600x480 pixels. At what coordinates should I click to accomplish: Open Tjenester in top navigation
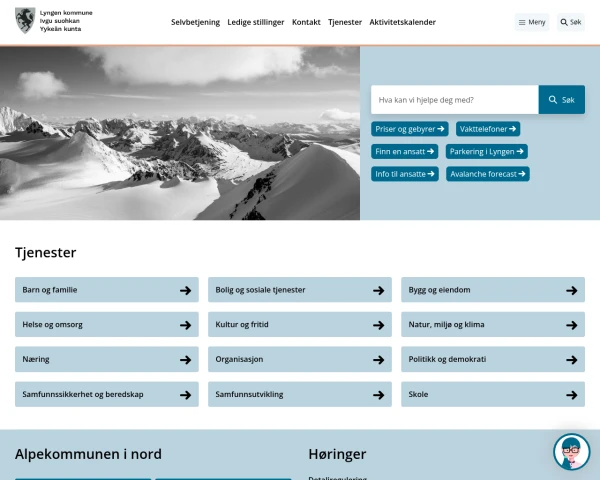[x=345, y=22]
